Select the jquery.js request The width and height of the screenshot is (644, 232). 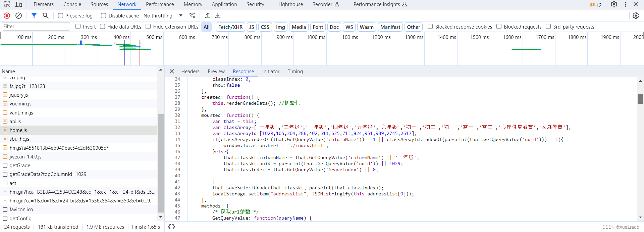pos(79,95)
